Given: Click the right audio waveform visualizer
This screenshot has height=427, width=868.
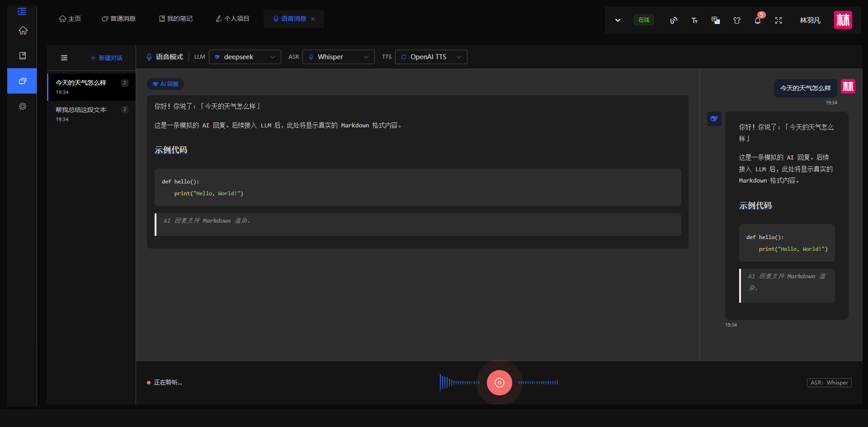Looking at the screenshot, I should click(538, 383).
